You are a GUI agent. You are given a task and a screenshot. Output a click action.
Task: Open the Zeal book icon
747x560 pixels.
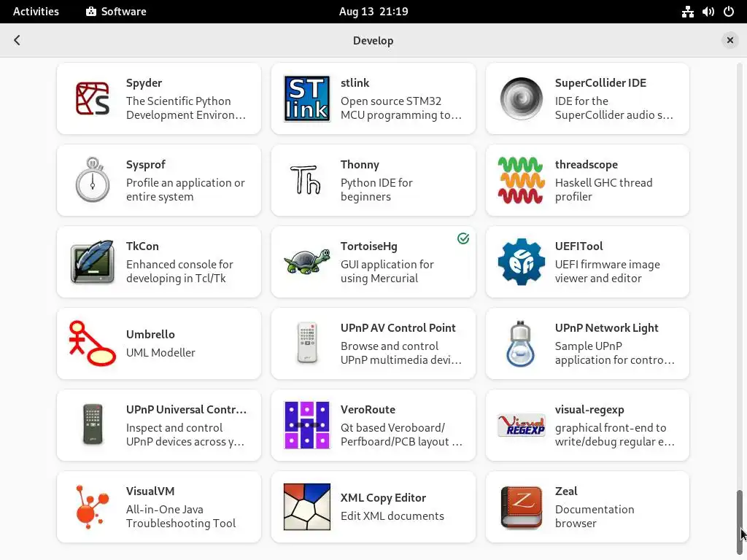522,507
